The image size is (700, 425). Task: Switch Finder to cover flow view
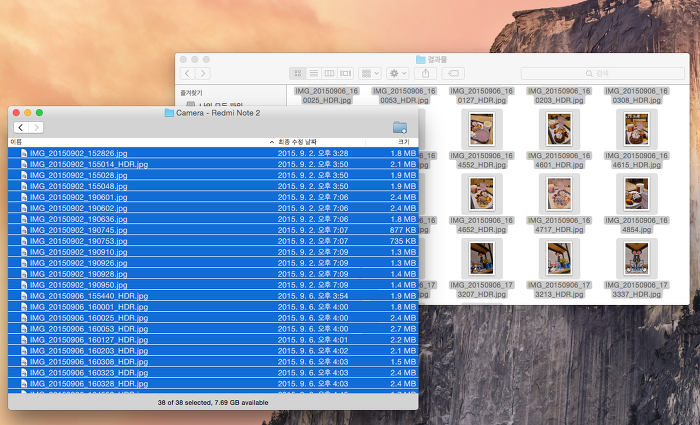point(346,73)
